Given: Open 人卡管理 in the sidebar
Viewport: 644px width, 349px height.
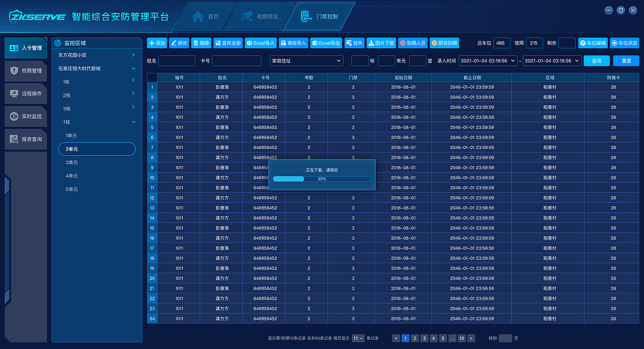Looking at the screenshot, I should click(26, 48).
